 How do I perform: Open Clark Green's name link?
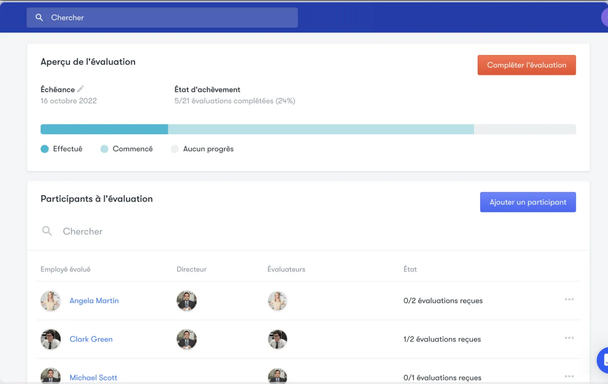[91, 339]
